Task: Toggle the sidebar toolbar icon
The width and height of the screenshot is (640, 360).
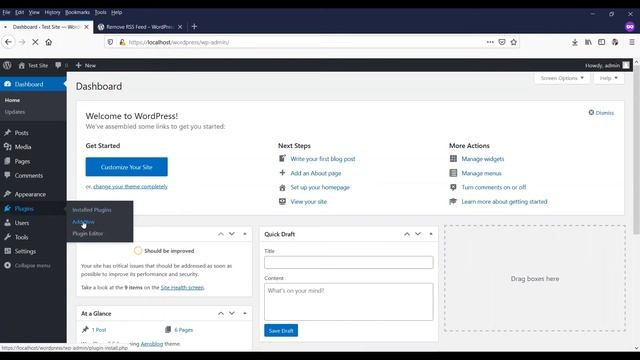Action: (602, 42)
